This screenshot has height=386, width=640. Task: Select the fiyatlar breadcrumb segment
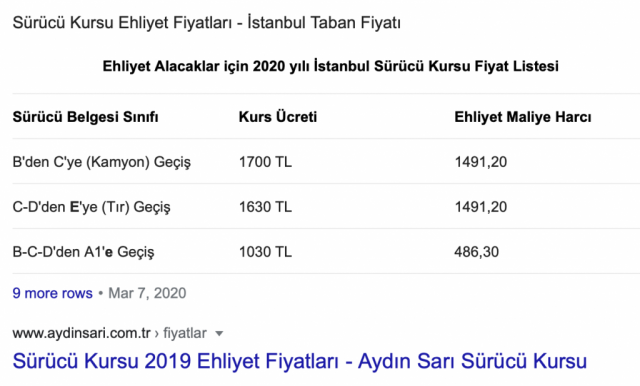(185, 333)
